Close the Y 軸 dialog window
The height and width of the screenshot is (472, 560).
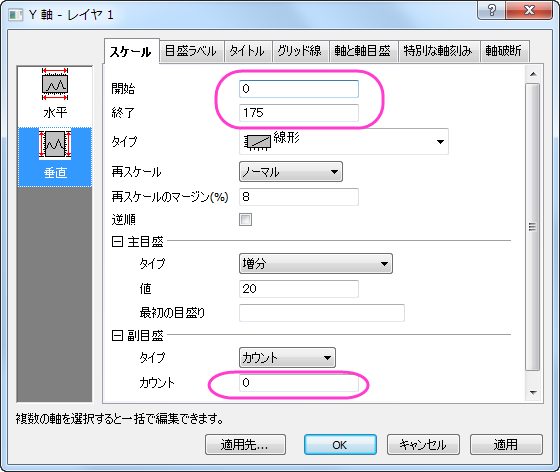pos(529,10)
